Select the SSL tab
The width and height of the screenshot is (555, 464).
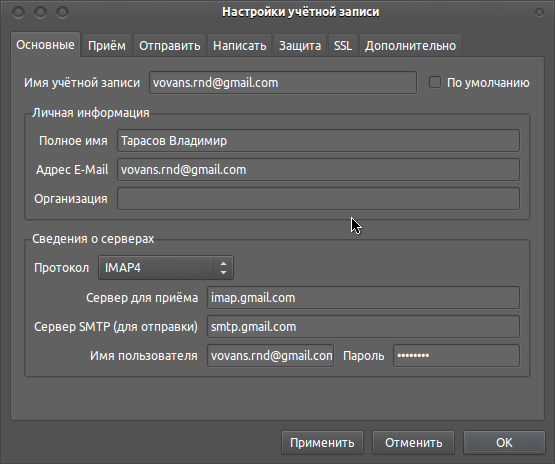point(343,46)
